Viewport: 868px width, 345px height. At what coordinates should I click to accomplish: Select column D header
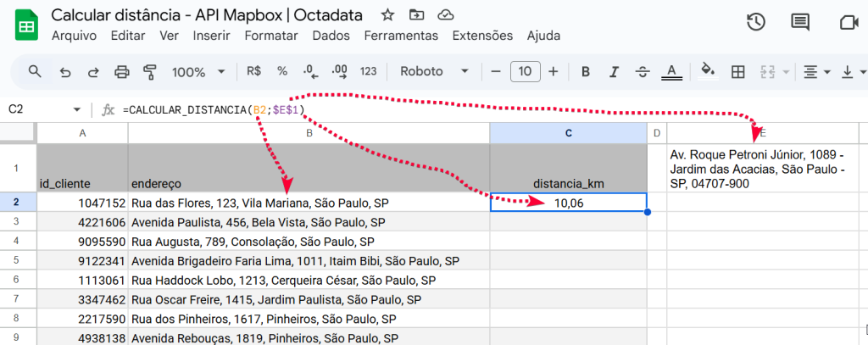(x=657, y=133)
